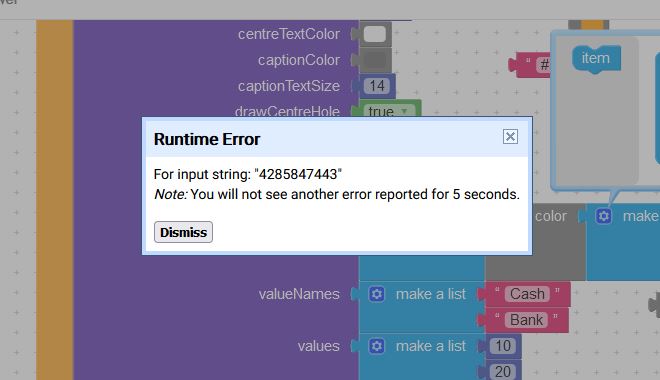
Task: Select the Runtime Error dialog title bar
Action: [337, 139]
